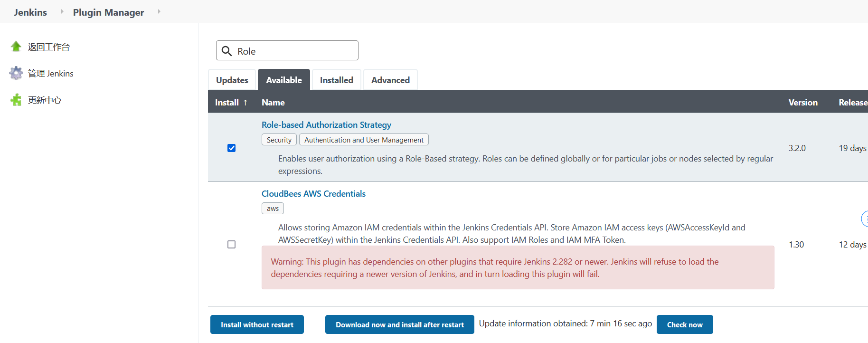Open 更新中心 sidebar link
The image size is (868, 343).
45,100
